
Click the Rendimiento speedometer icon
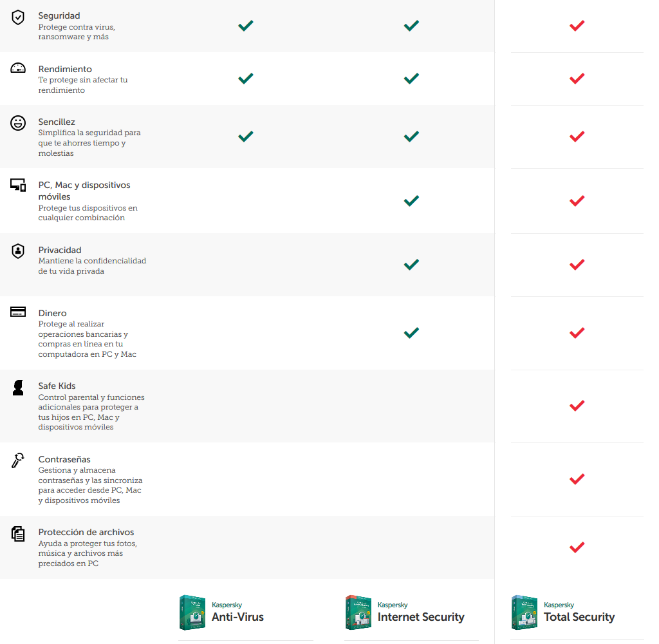[18, 68]
